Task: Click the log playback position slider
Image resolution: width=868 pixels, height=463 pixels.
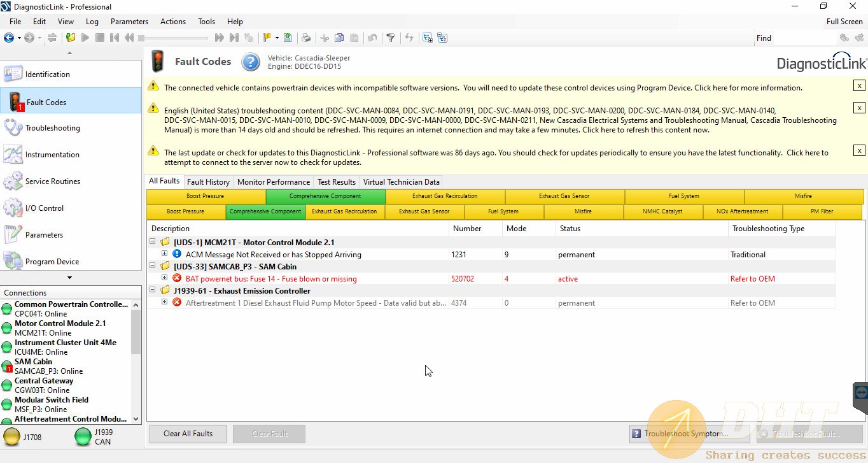Action: (174, 38)
